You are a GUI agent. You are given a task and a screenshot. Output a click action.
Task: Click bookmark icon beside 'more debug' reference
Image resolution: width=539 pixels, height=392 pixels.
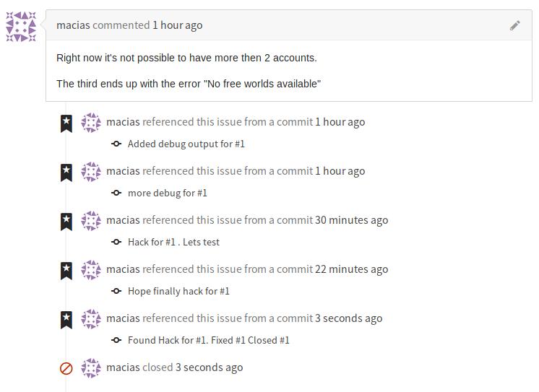click(66, 173)
